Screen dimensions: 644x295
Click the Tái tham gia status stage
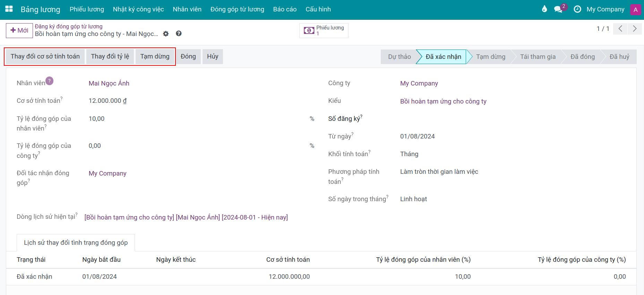(x=538, y=57)
